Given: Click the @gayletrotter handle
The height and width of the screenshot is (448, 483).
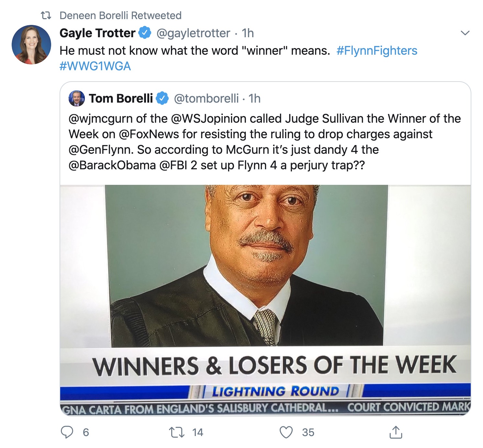Looking at the screenshot, I should coord(193,32).
